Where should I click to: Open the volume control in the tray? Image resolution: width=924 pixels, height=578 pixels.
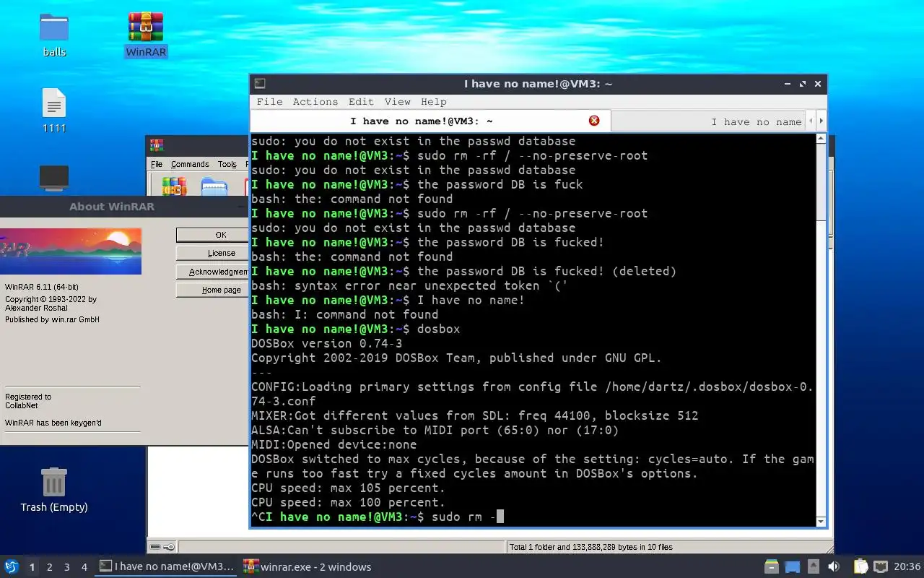pos(833,566)
